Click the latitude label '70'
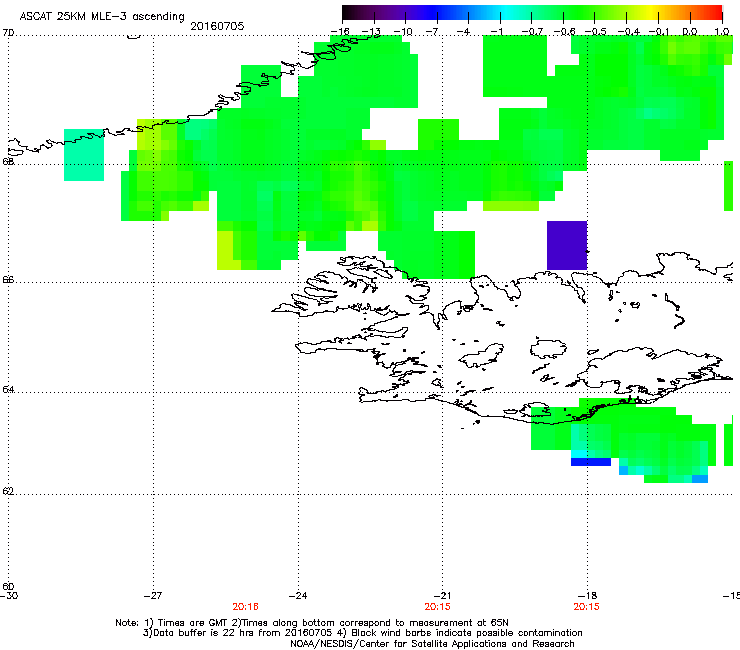The image size is (740, 650). click(8, 33)
